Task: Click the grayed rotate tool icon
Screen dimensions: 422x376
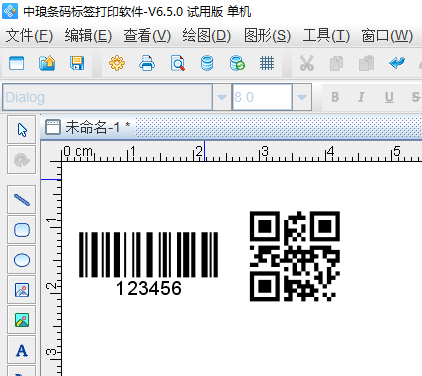Action: [22, 160]
